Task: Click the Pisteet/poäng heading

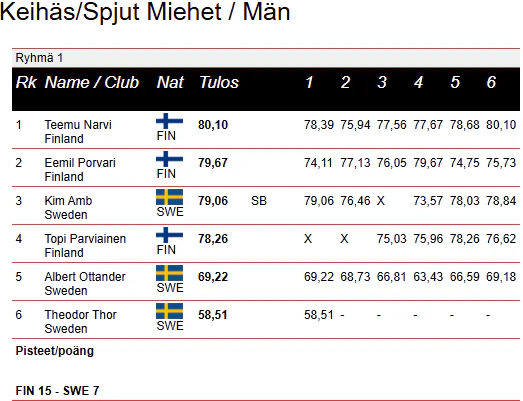Action: 55,351
